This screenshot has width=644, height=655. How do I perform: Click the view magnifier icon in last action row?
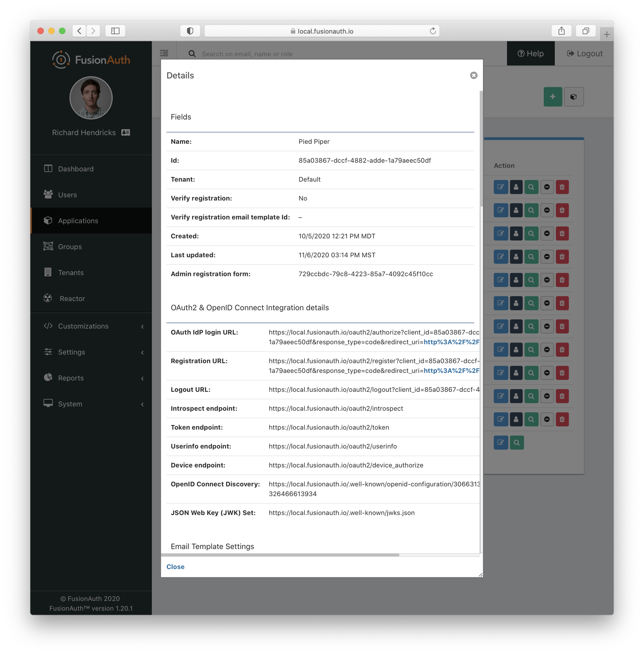coord(517,442)
